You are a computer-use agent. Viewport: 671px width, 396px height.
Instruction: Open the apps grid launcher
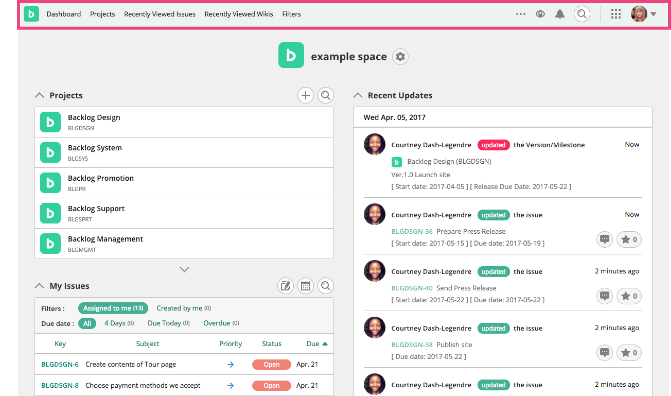coord(616,14)
